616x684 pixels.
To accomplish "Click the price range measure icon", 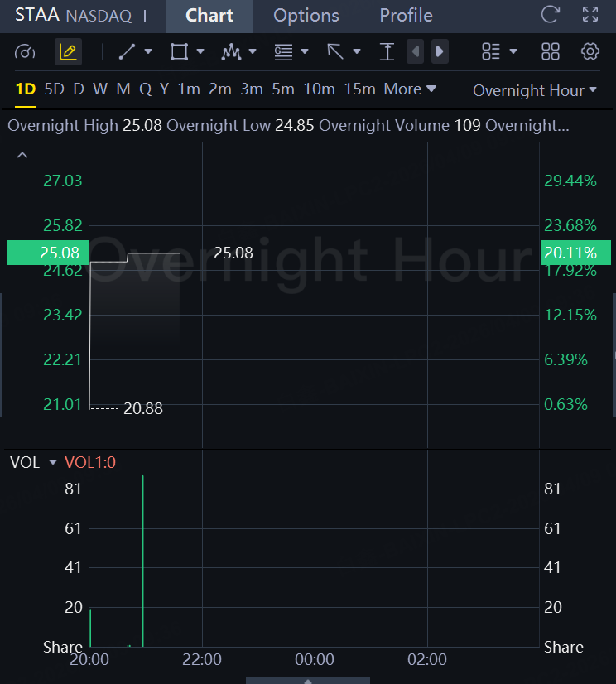I will 387,52.
